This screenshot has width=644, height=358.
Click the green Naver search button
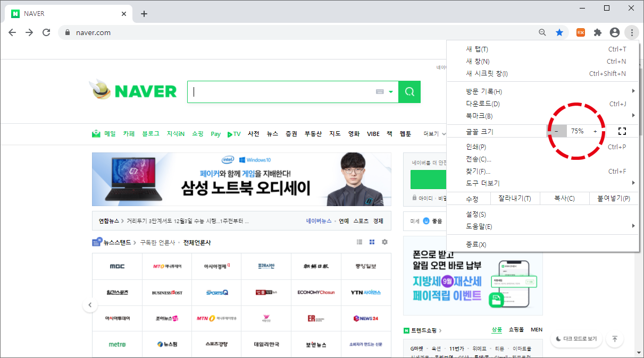409,92
